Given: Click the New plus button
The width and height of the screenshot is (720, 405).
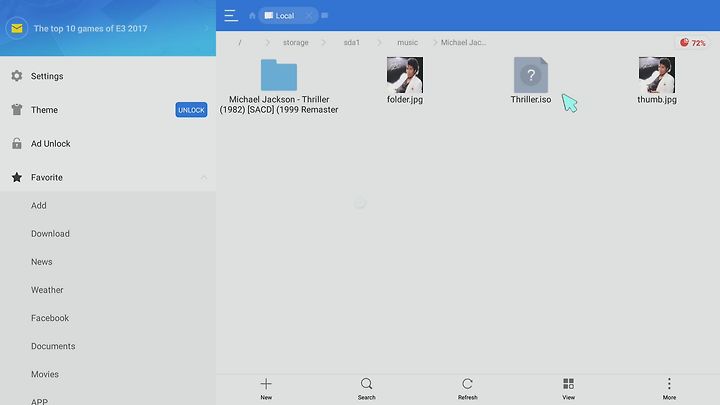Looking at the screenshot, I should (x=266, y=388).
